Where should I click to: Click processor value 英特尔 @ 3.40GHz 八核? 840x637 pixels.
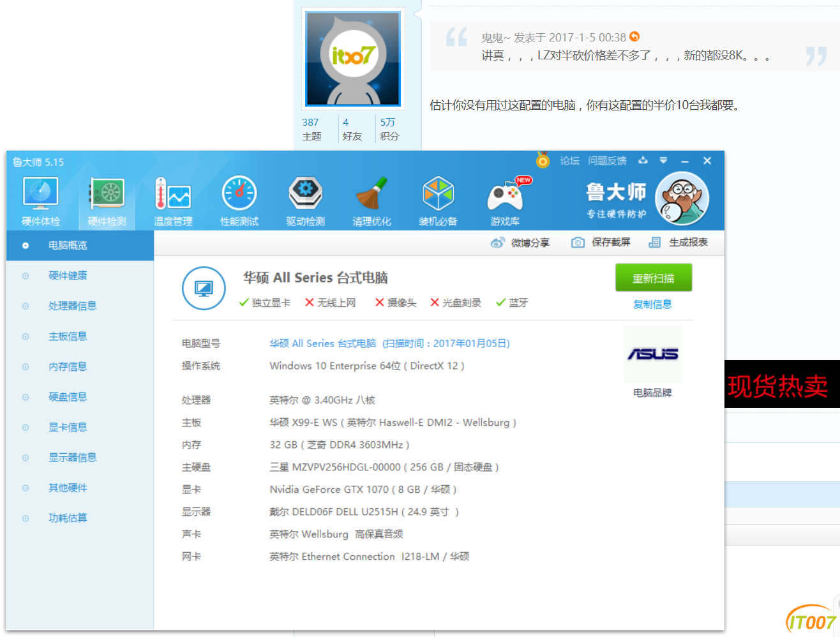coord(322,400)
